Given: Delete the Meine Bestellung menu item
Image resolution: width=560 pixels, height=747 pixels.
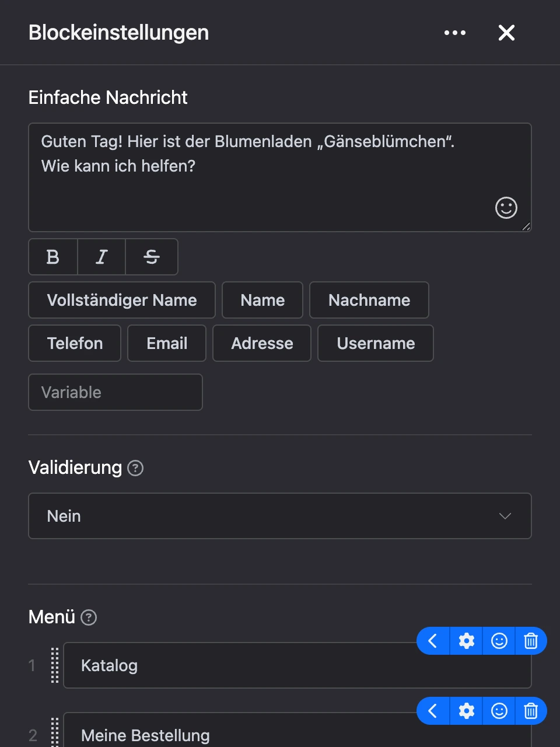Looking at the screenshot, I should tap(531, 711).
